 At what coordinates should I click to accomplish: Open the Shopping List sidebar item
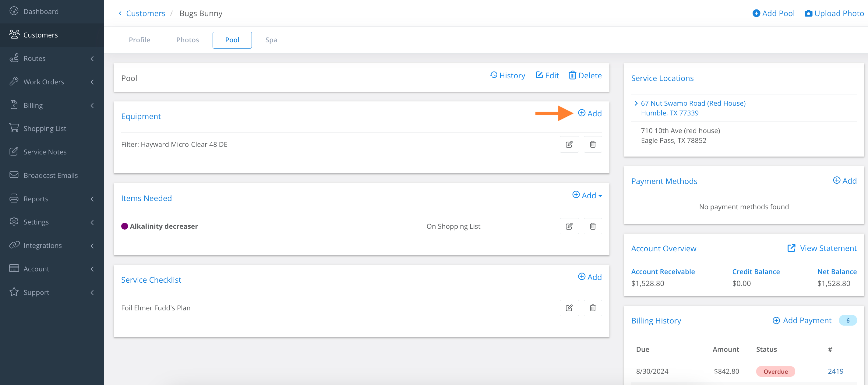point(44,129)
